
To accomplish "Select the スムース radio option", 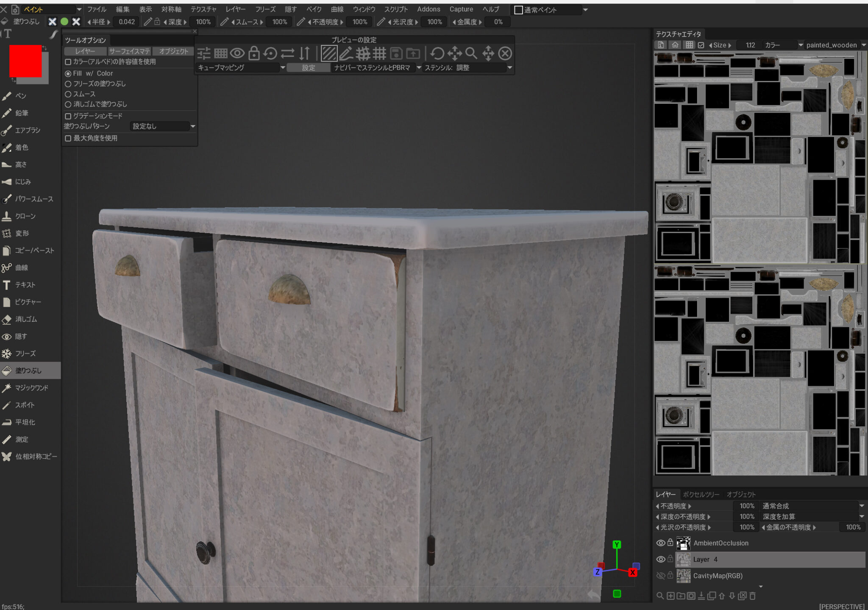I will click(69, 94).
